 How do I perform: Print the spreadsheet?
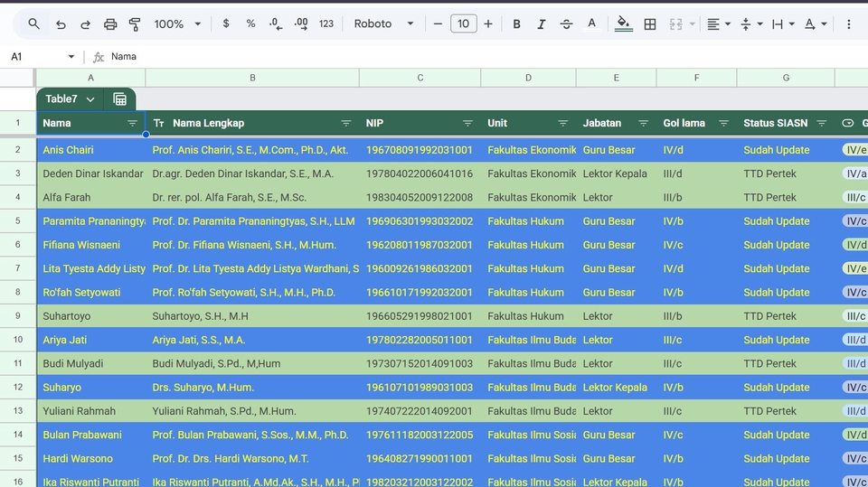110,23
